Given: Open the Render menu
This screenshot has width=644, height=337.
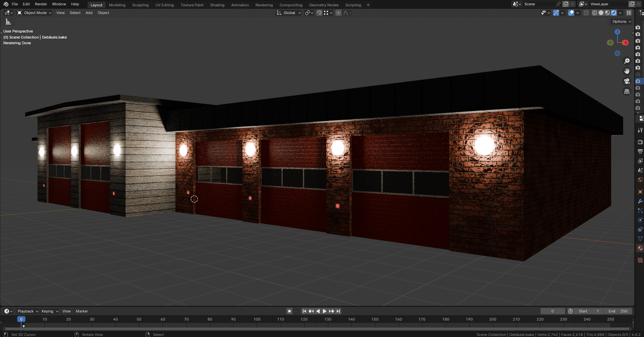Looking at the screenshot, I should (41, 4).
